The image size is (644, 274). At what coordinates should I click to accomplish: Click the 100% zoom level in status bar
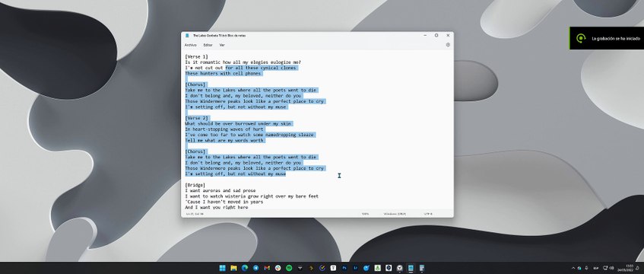365,214
